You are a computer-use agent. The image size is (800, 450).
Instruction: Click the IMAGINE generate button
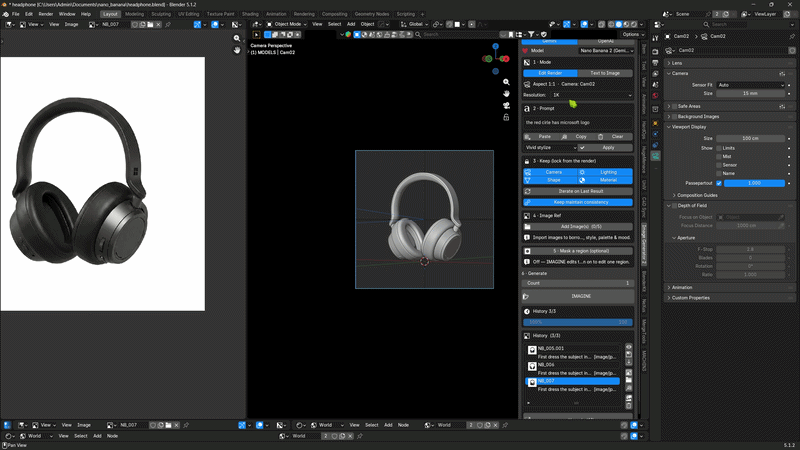[x=578, y=296]
